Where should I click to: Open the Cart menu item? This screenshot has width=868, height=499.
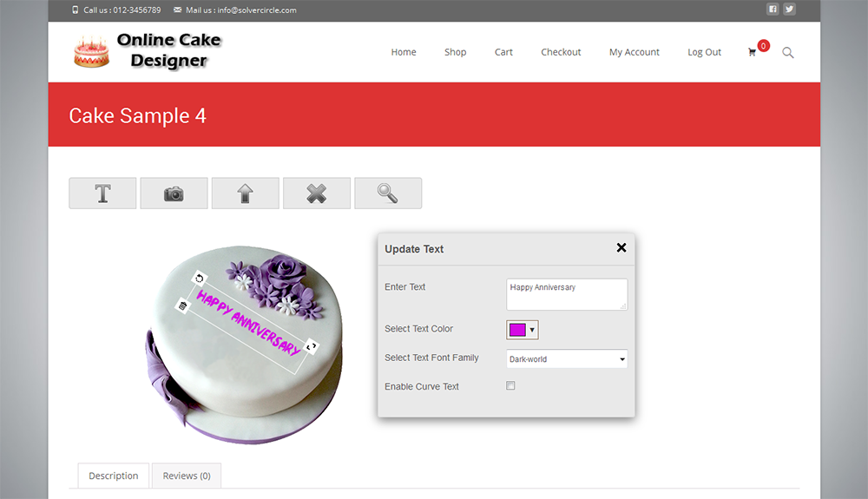(x=503, y=52)
